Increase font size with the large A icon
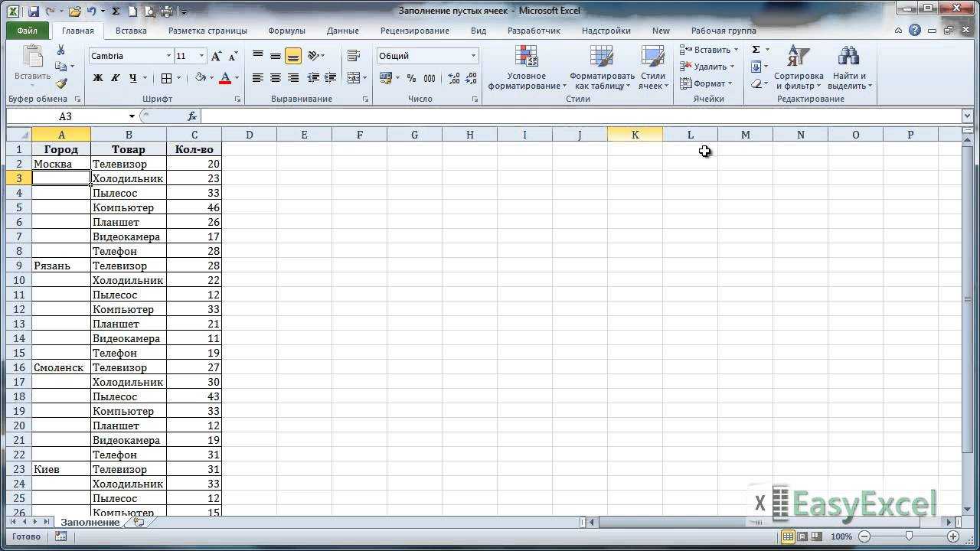980x551 pixels. (216, 56)
